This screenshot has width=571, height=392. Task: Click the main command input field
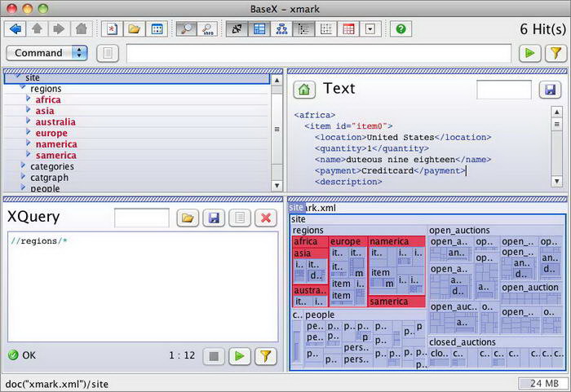318,53
